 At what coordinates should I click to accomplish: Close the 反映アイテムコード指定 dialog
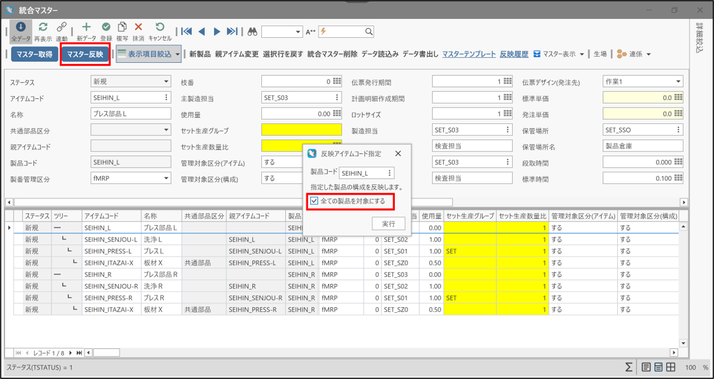[x=398, y=154]
